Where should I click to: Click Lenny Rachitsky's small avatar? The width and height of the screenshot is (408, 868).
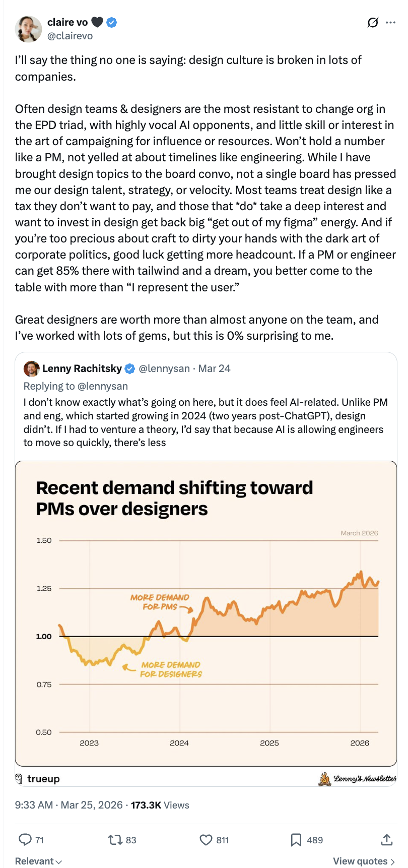(31, 368)
